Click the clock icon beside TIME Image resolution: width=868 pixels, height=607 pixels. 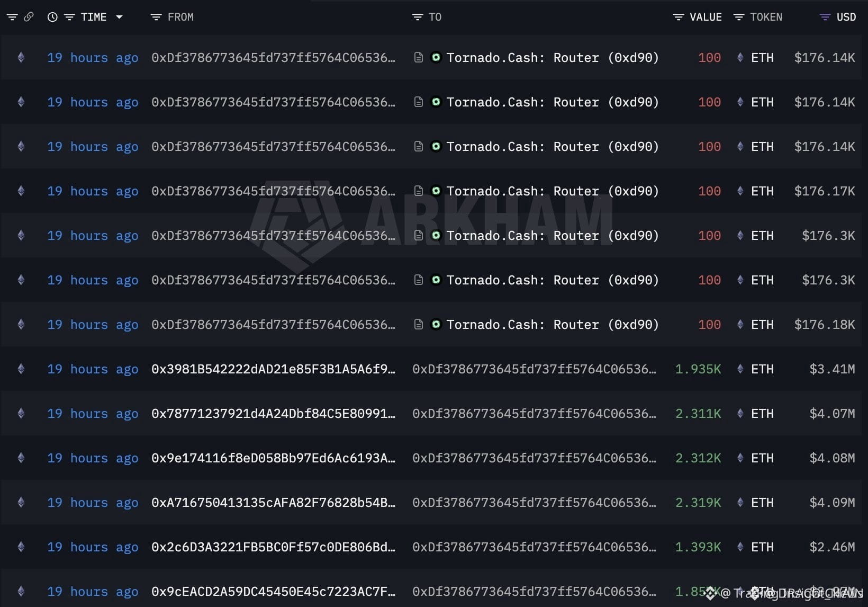pyautogui.click(x=52, y=17)
